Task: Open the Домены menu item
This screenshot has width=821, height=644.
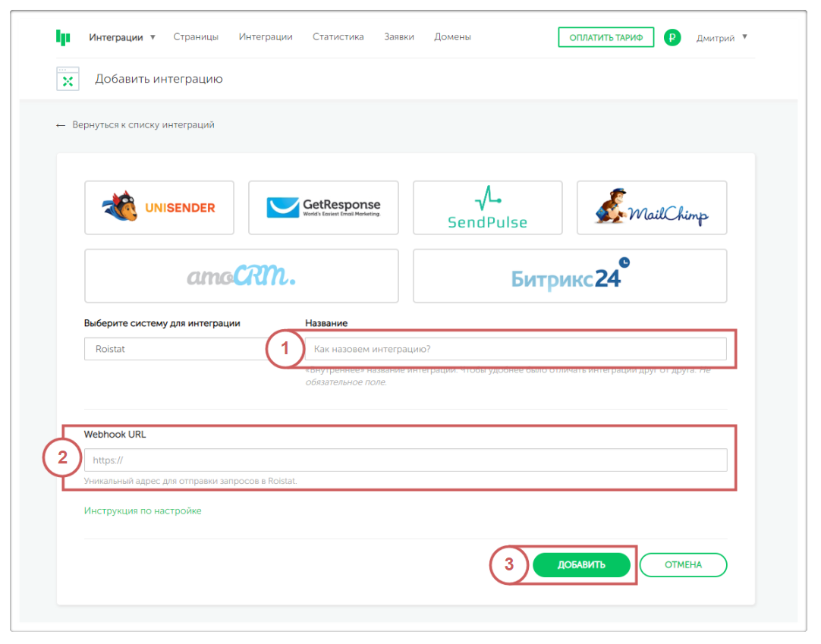Action: tap(452, 36)
